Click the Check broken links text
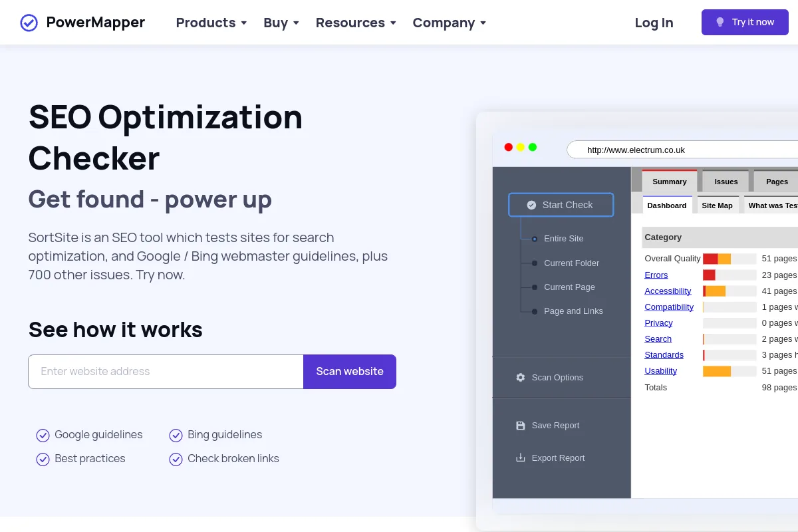798x532 pixels. click(x=233, y=459)
